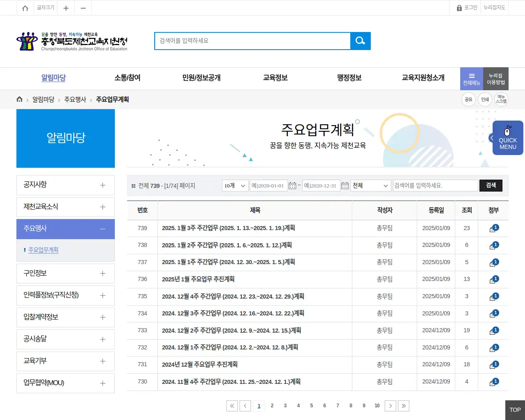
Task: Click the 공유 share circle icon
Action: pos(468,99)
